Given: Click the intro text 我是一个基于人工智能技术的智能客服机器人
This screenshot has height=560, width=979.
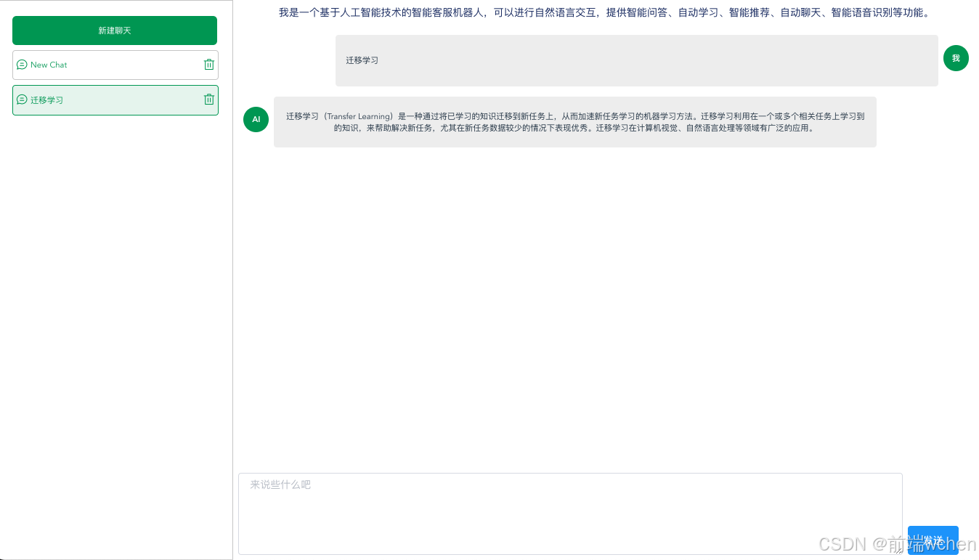Looking at the screenshot, I should click(381, 12).
